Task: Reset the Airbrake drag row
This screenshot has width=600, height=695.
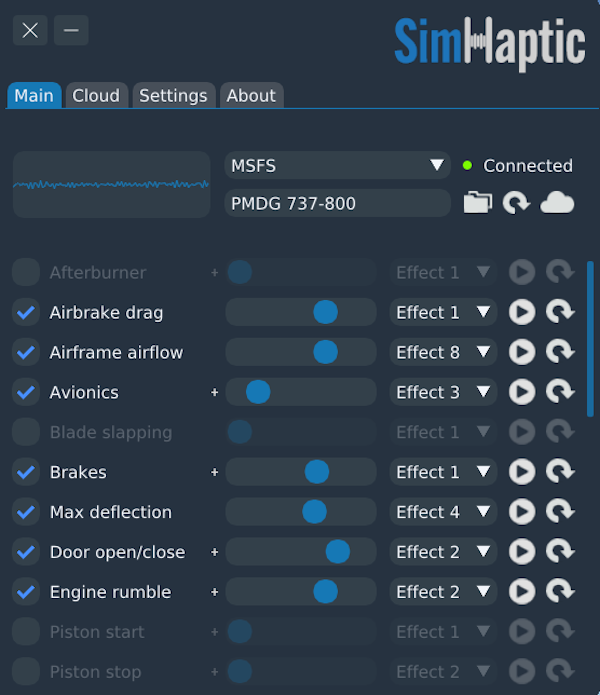Action: pyautogui.click(x=561, y=312)
